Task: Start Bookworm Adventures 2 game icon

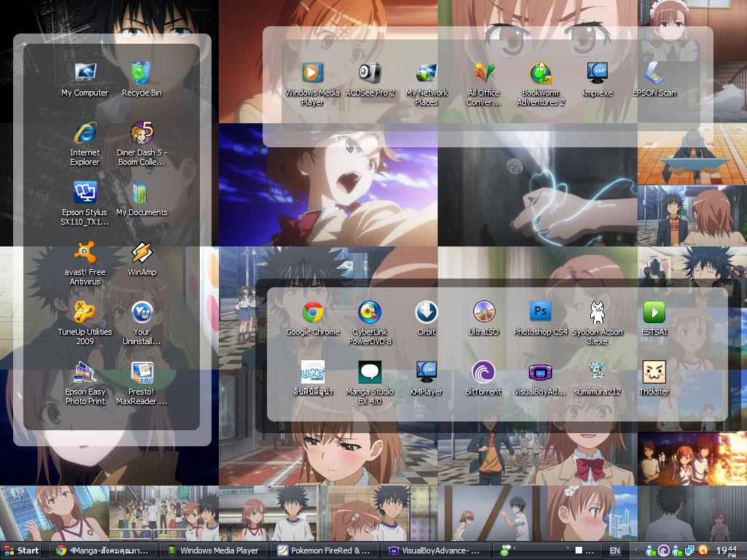Action: click(x=541, y=84)
